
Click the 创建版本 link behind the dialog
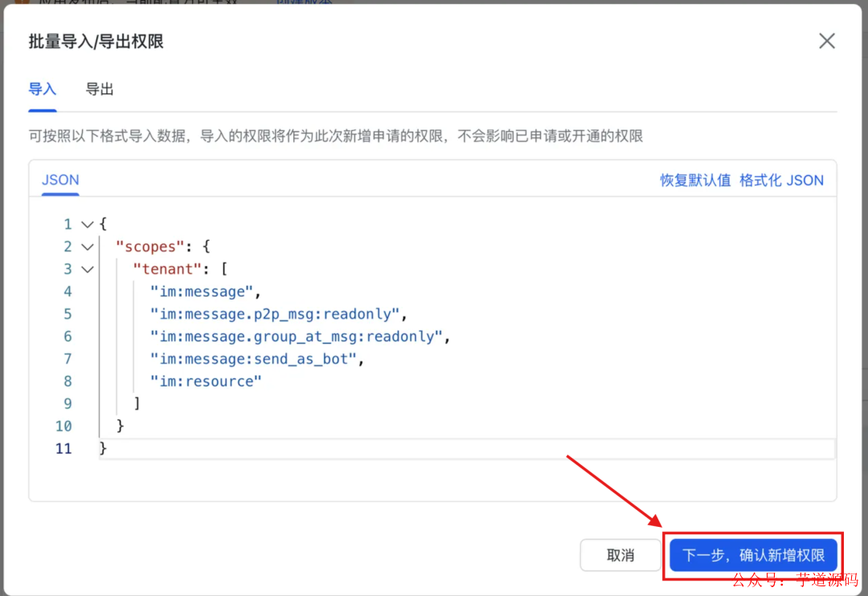coord(304,3)
